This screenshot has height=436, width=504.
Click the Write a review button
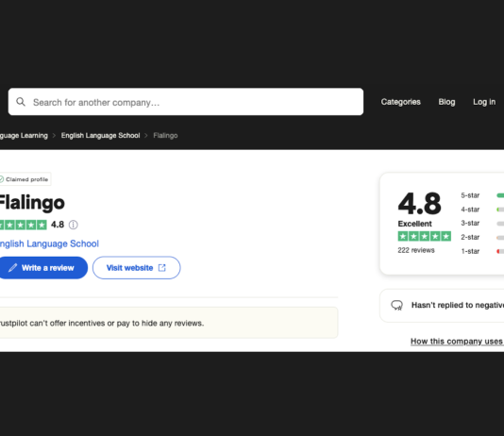pyautogui.click(x=42, y=268)
